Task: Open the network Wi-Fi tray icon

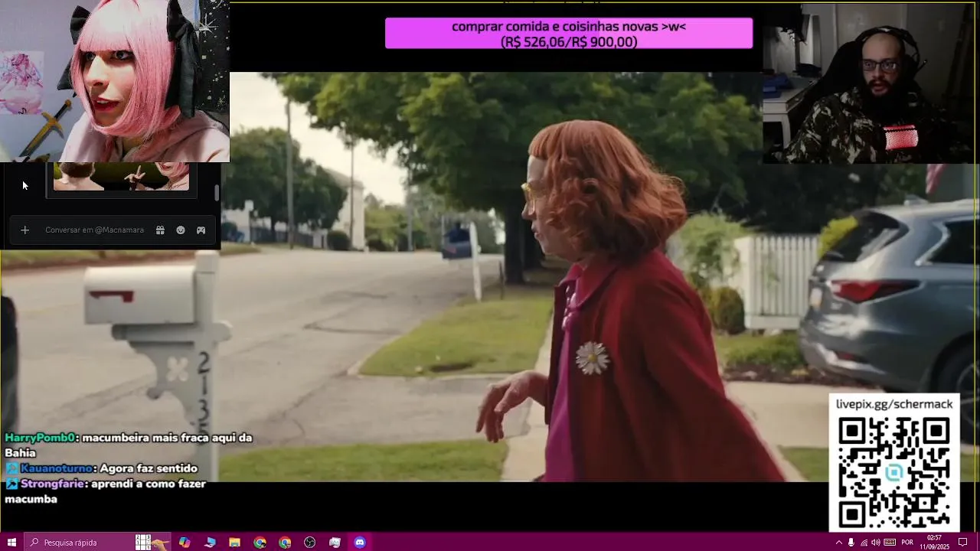Action: [x=864, y=543]
